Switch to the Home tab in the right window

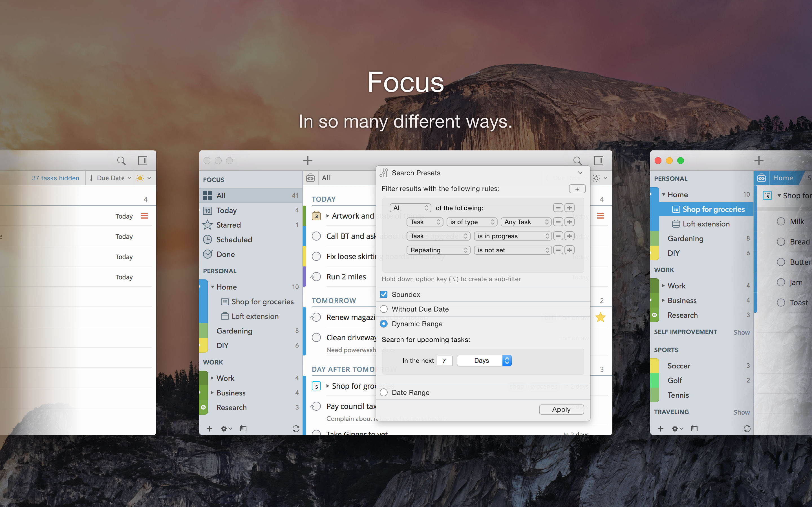click(x=784, y=178)
